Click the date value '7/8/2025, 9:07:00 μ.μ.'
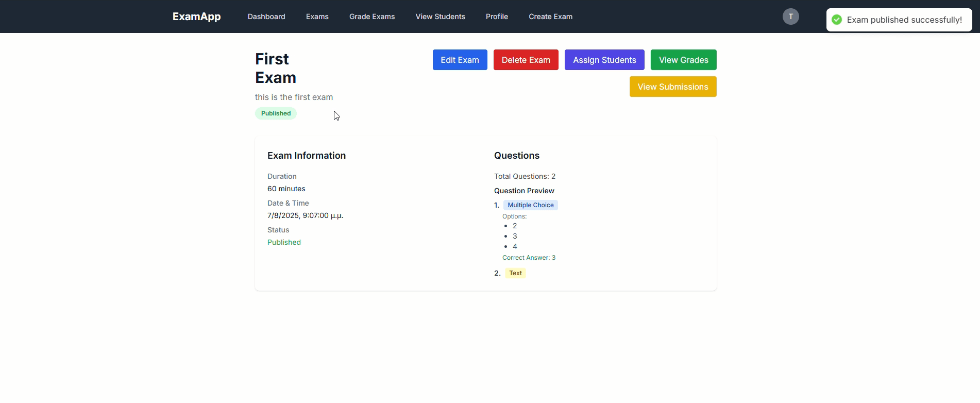This screenshot has width=980, height=403. (x=306, y=215)
